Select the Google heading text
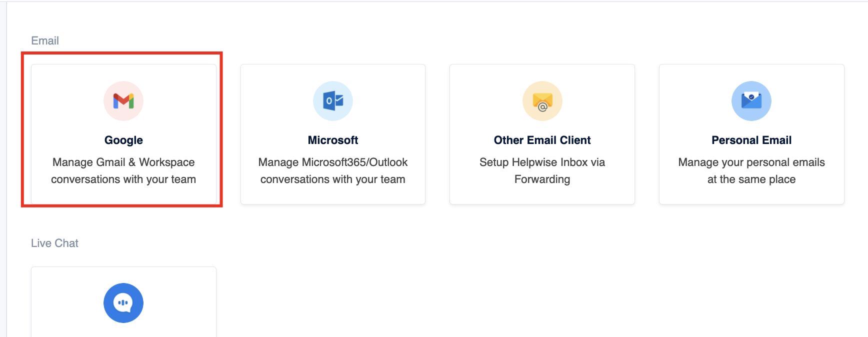 [123, 140]
